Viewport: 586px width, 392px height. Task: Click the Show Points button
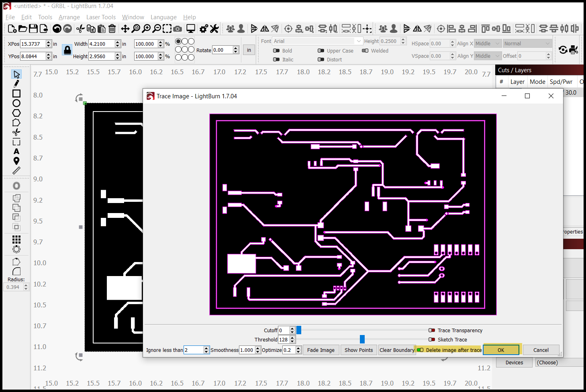click(x=359, y=350)
